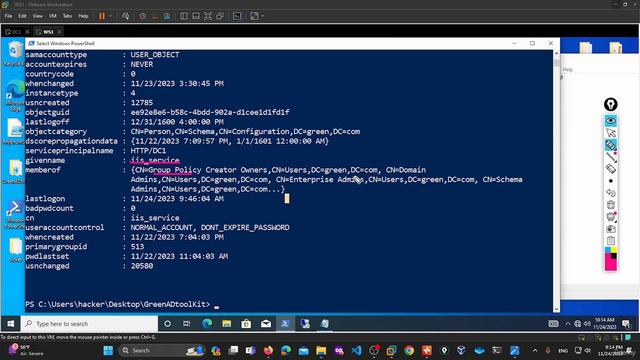Viewport: 640px width, 360px height.
Task: Expand the stretch guest dropdown arrow
Action: coord(262,16)
